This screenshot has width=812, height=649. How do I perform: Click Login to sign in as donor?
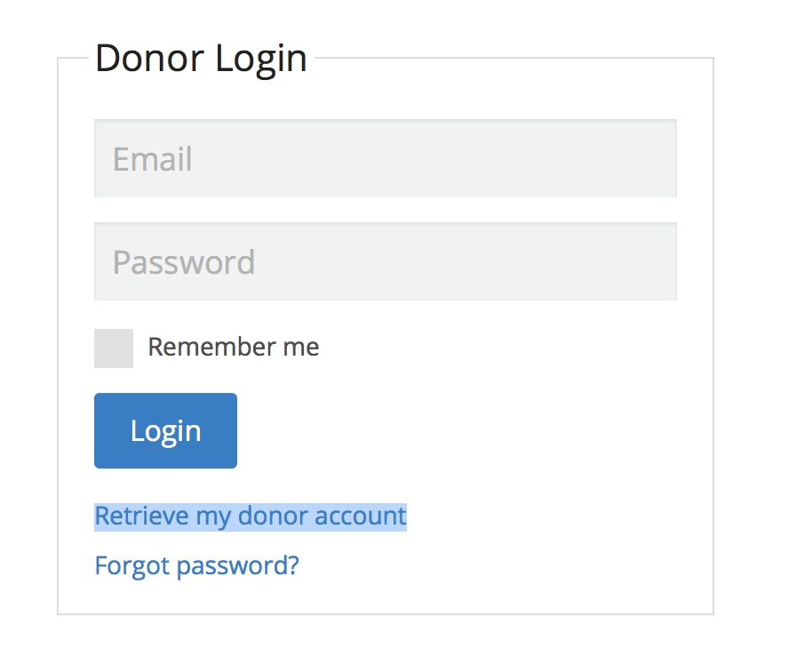[165, 430]
